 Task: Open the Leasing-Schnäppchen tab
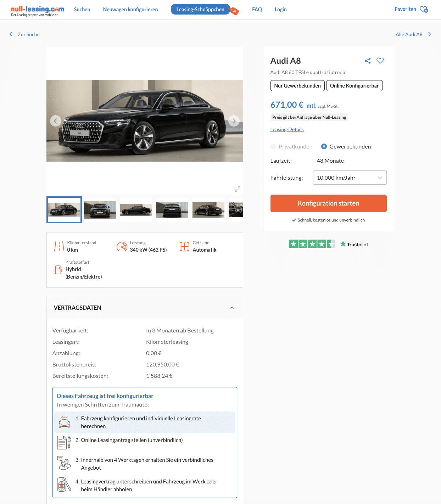pyautogui.click(x=200, y=10)
